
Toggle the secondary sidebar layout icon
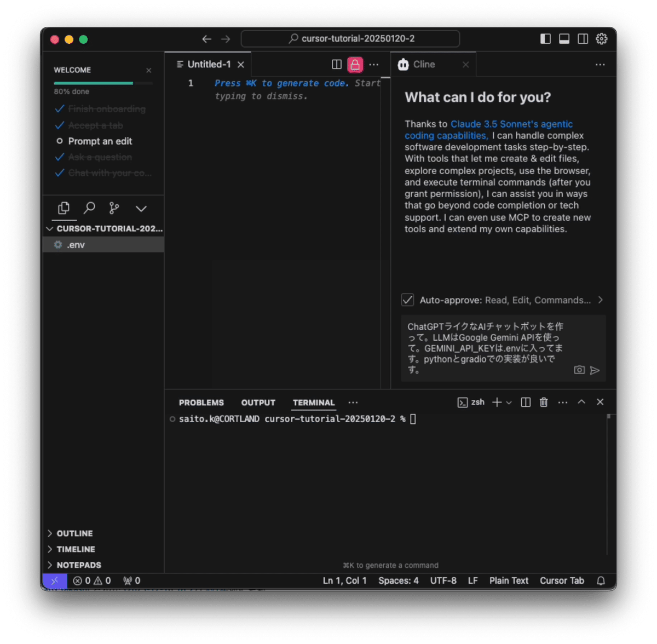click(583, 39)
